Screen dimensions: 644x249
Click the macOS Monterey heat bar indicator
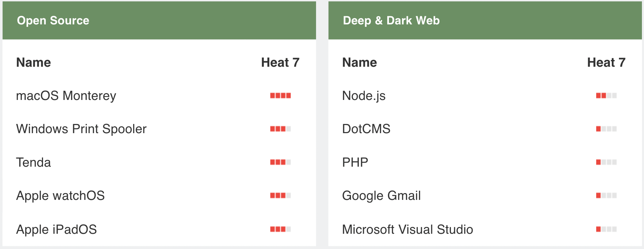[x=281, y=96]
